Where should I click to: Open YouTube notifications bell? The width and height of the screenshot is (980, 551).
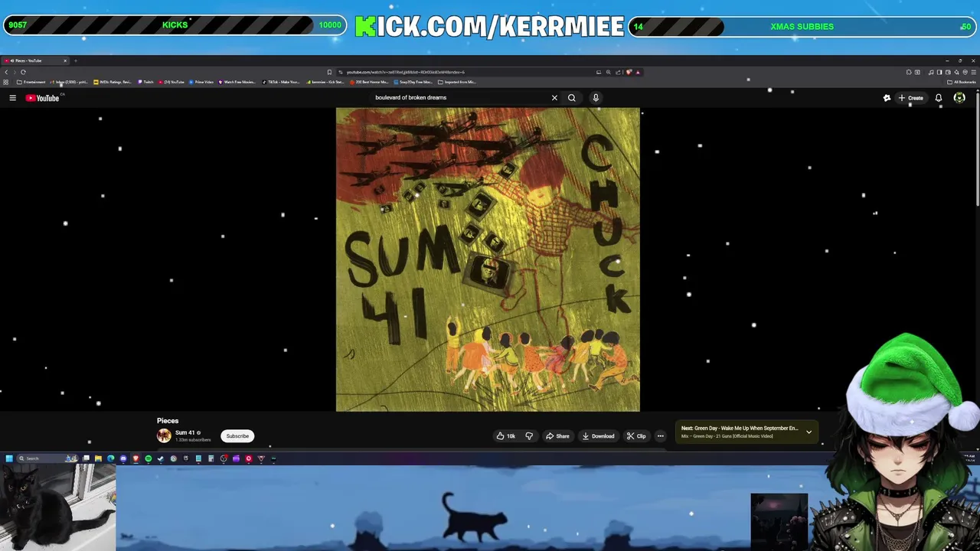click(x=938, y=98)
